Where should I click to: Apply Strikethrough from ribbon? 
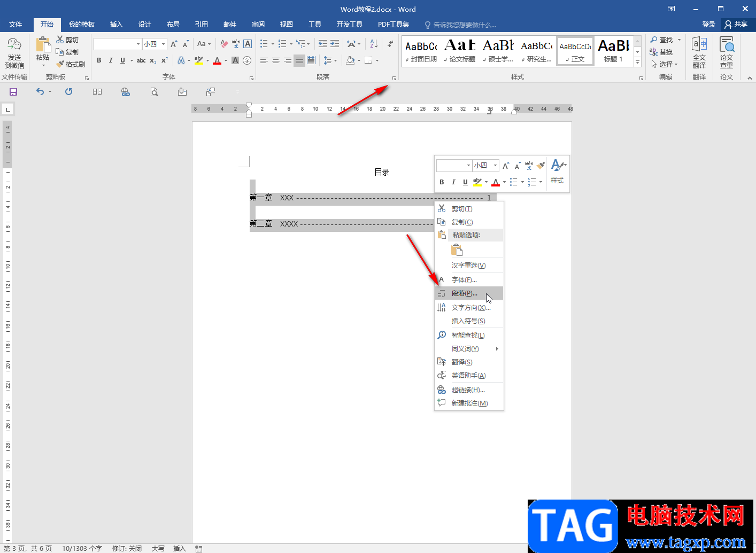pos(141,60)
